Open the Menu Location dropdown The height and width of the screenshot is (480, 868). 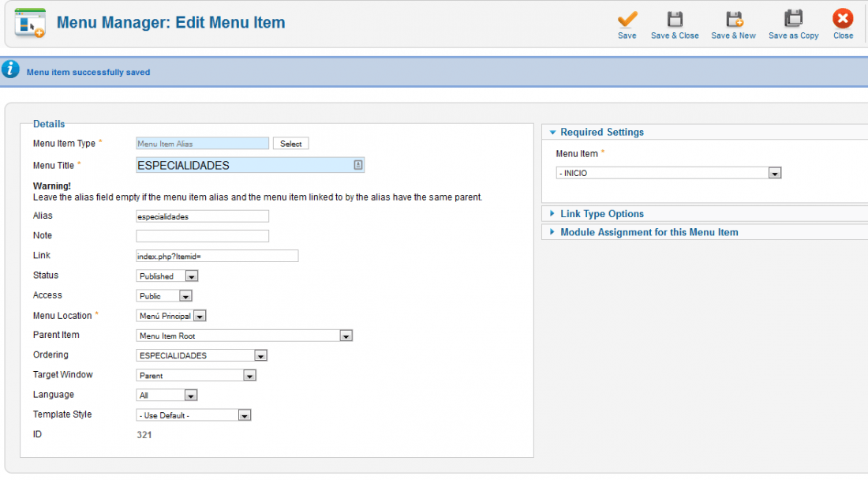coord(171,316)
